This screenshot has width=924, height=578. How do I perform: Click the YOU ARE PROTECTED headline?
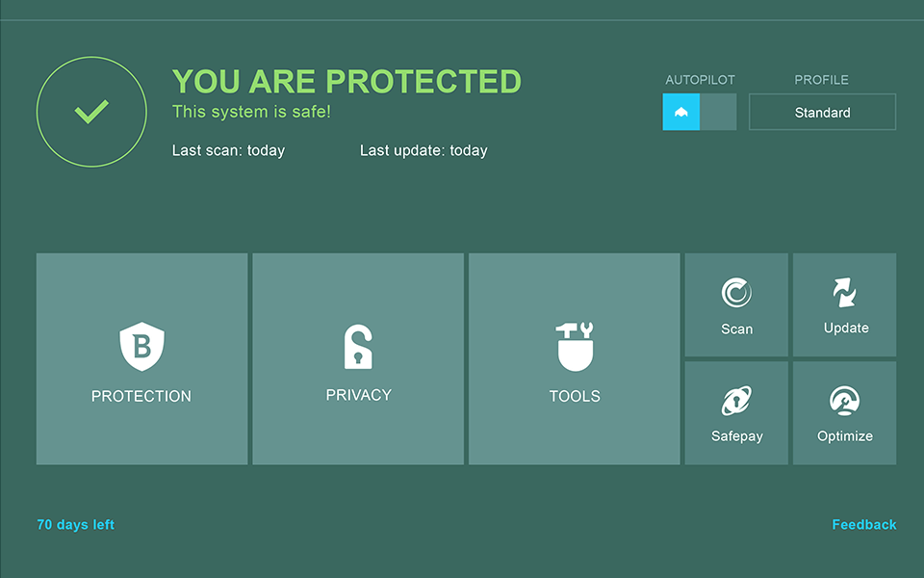click(x=346, y=82)
